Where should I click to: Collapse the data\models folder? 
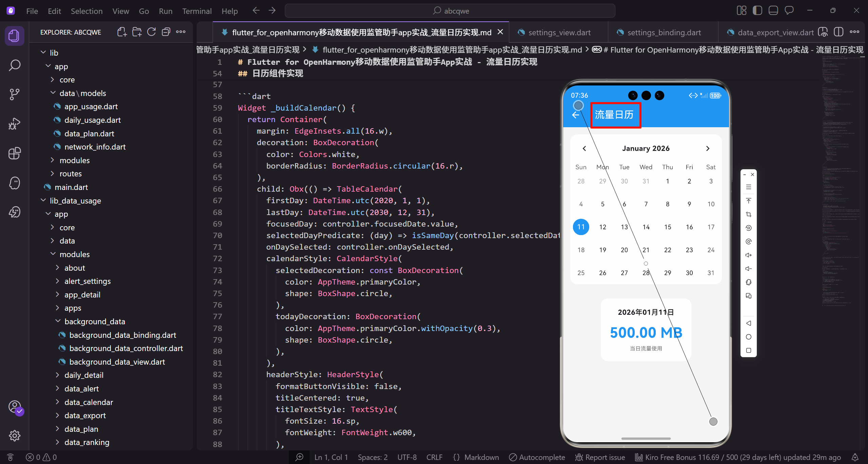[x=53, y=93]
